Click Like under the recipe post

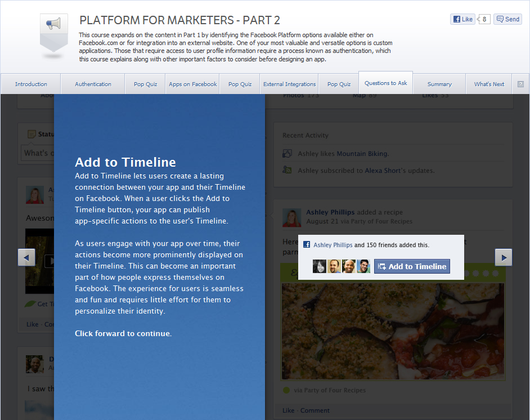[x=288, y=410]
